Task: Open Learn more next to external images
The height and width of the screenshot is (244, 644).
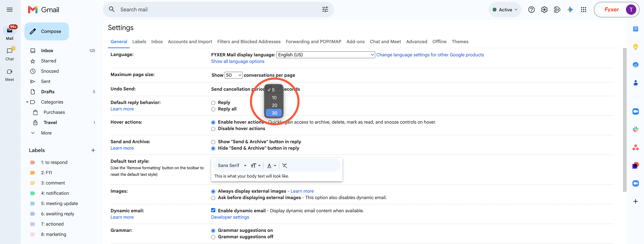Action: click(302, 191)
